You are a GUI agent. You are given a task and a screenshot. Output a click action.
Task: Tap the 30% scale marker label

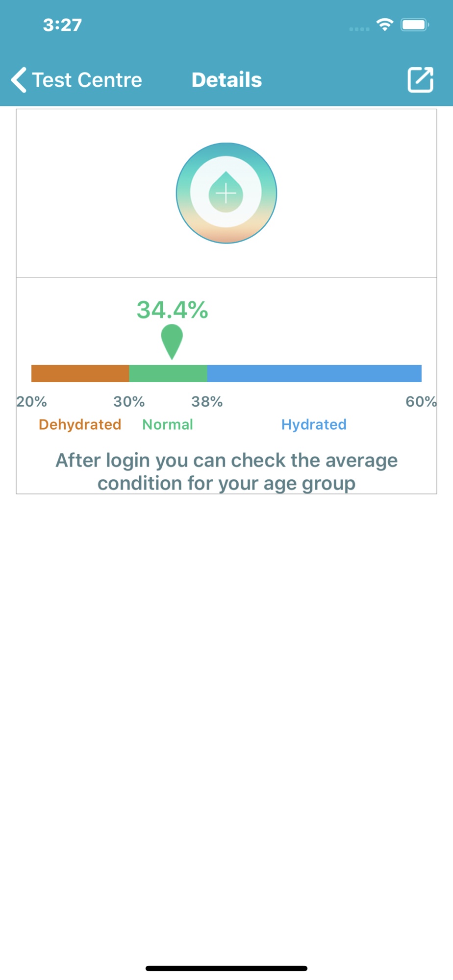click(x=129, y=402)
